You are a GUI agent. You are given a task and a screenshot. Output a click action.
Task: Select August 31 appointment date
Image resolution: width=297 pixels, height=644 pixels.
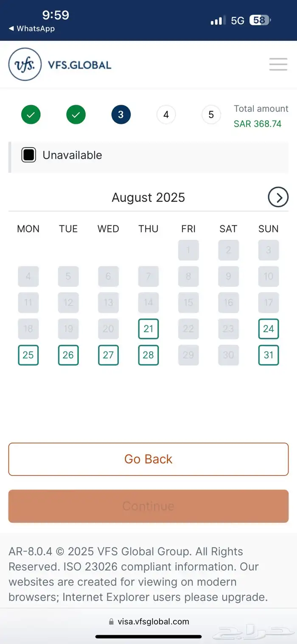coord(268,355)
